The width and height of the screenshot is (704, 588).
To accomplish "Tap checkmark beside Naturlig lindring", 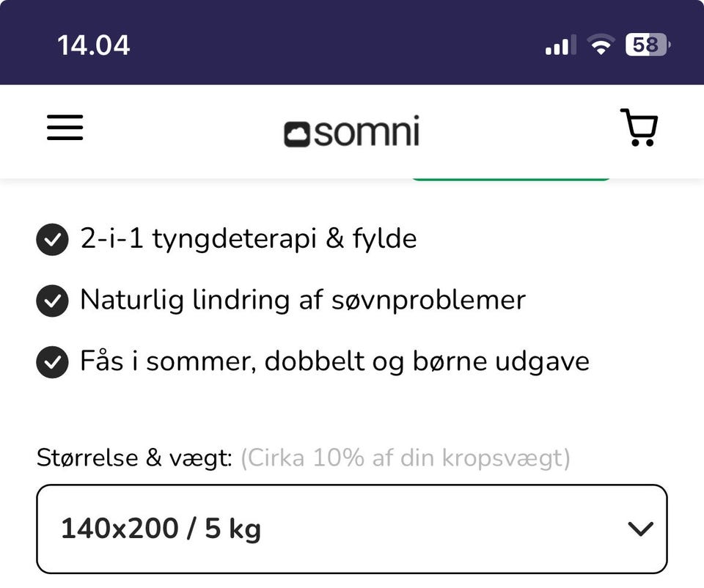I will click(x=53, y=301).
